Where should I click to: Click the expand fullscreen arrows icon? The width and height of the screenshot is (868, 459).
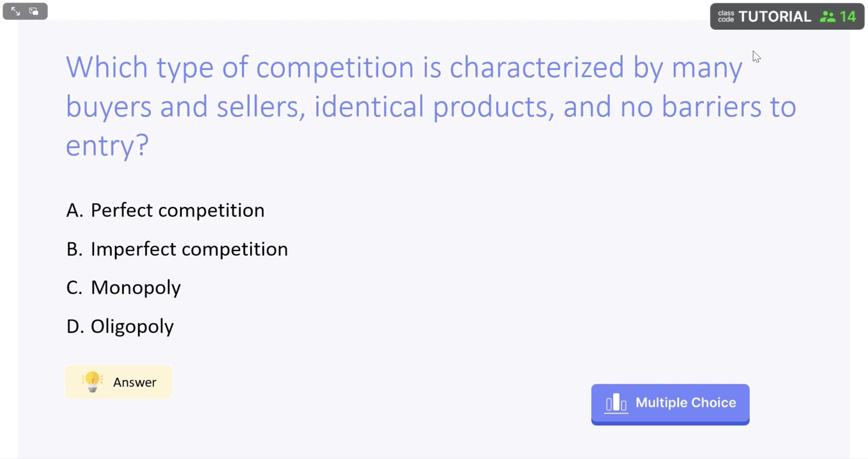point(16,11)
